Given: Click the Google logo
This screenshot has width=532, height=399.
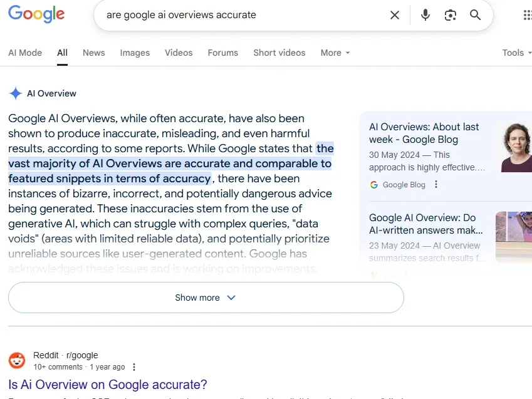Looking at the screenshot, I should click(x=36, y=14).
